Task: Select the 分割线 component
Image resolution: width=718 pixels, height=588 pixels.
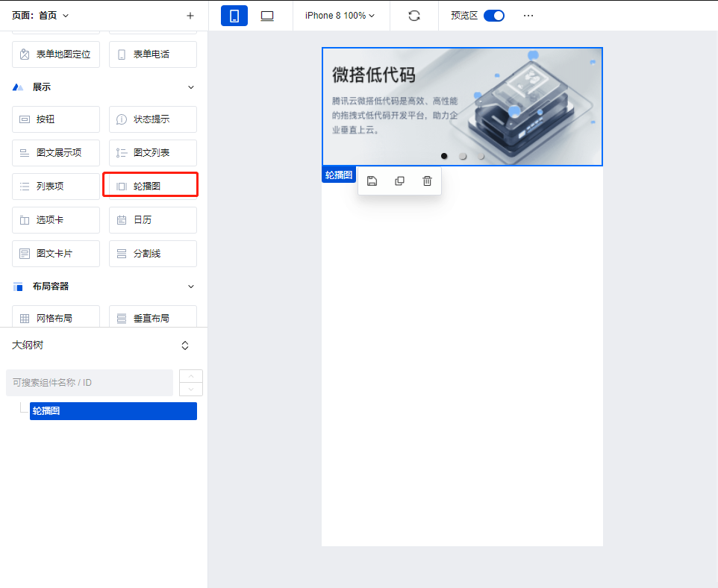Action: (x=153, y=254)
